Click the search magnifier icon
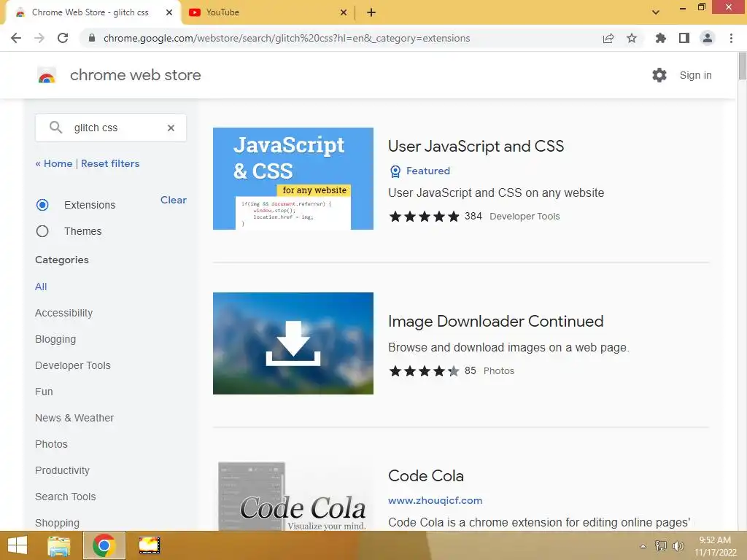This screenshot has width=747, height=560. (x=55, y=127)
